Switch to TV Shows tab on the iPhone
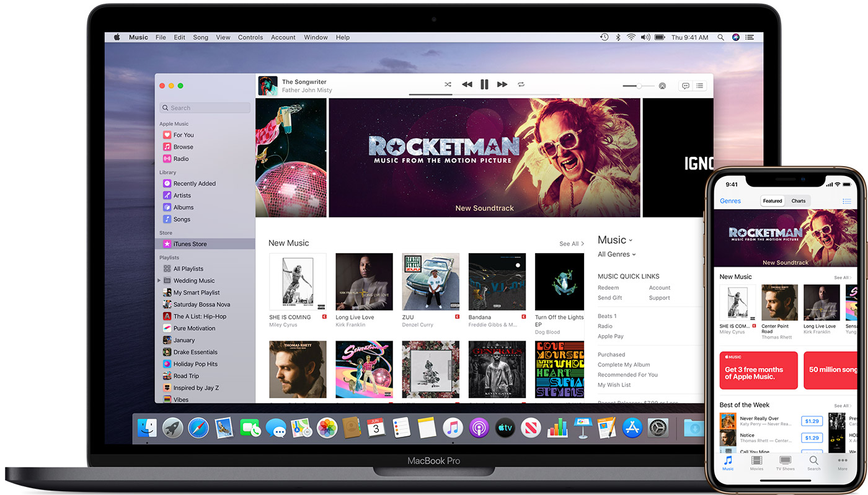Screen dimensions: 868x495 click(786, 463)
